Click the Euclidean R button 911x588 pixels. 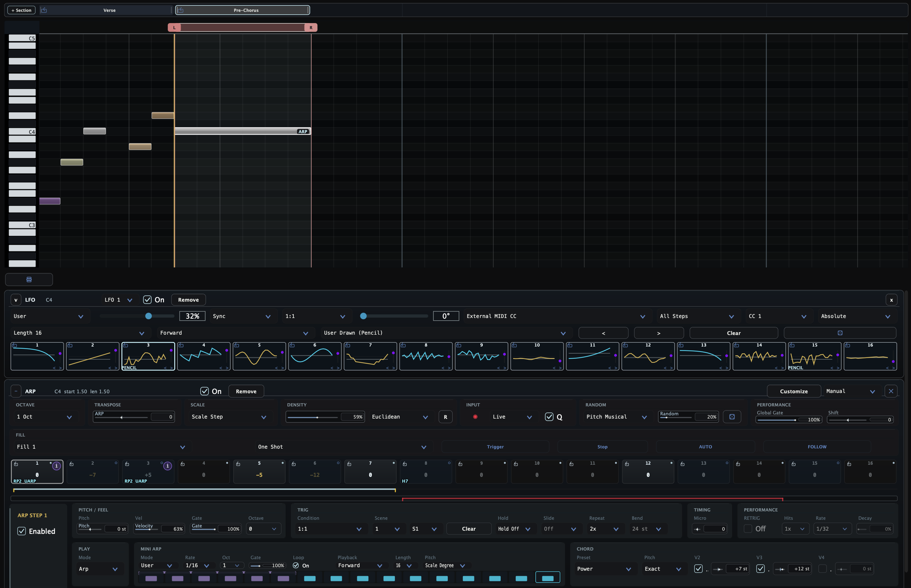tap(445, 417)
